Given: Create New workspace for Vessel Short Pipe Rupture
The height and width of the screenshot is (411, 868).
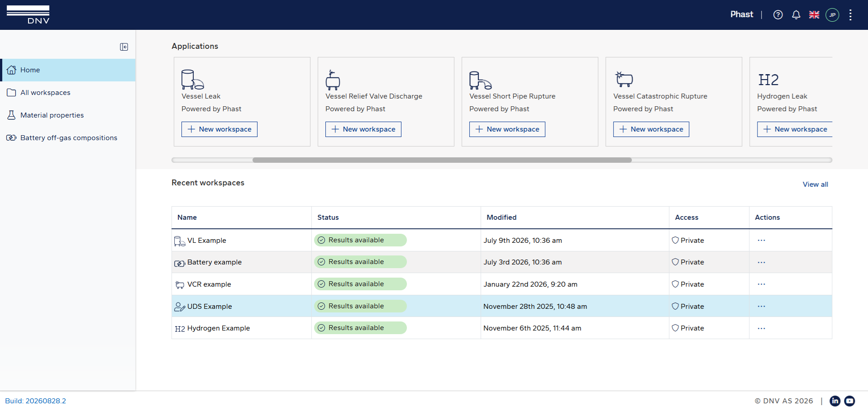Looking at the screenshot, I should [x=507, y=129].
